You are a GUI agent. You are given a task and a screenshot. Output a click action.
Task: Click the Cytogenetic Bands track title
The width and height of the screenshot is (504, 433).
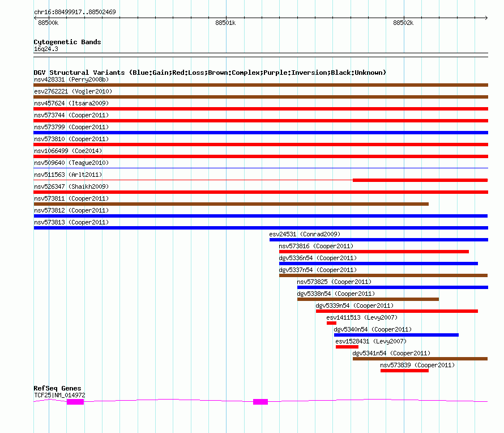pyautogui.click(x=67, y=42)
